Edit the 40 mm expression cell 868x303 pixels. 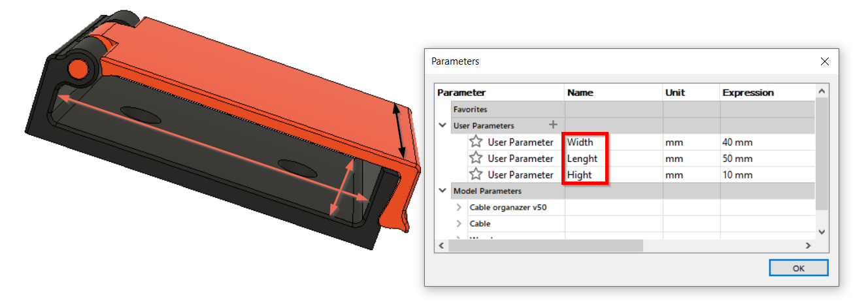pos(768,142)
